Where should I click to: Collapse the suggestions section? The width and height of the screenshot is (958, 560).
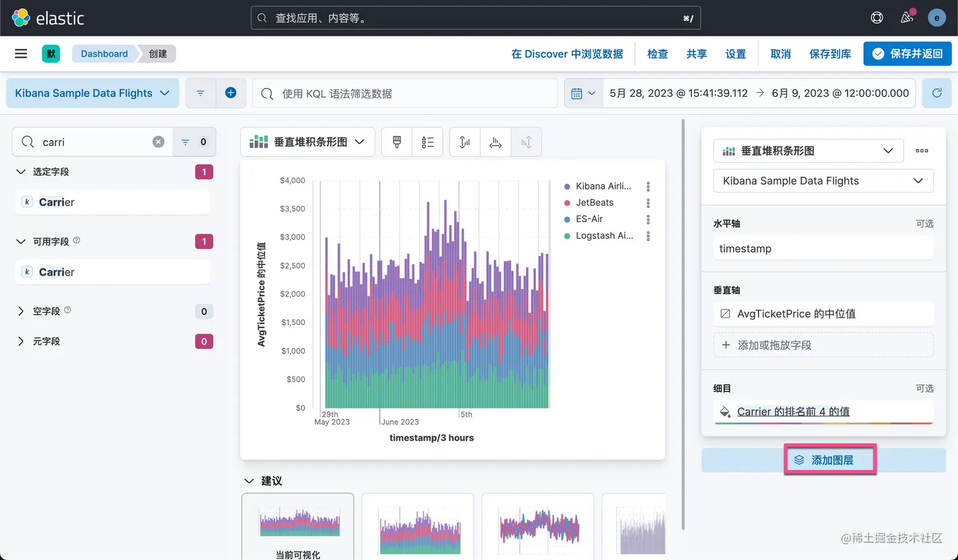click(x=249, y=481)
